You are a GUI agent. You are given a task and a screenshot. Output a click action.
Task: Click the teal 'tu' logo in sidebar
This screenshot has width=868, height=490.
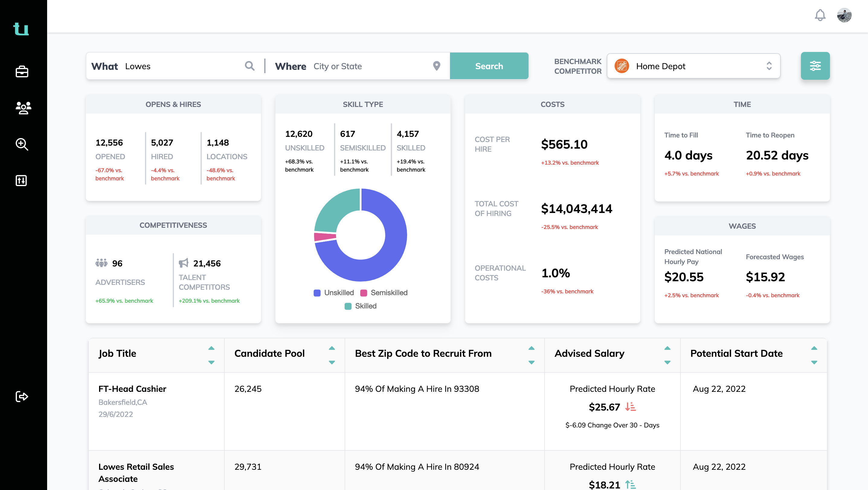click(x=21, y=29)
